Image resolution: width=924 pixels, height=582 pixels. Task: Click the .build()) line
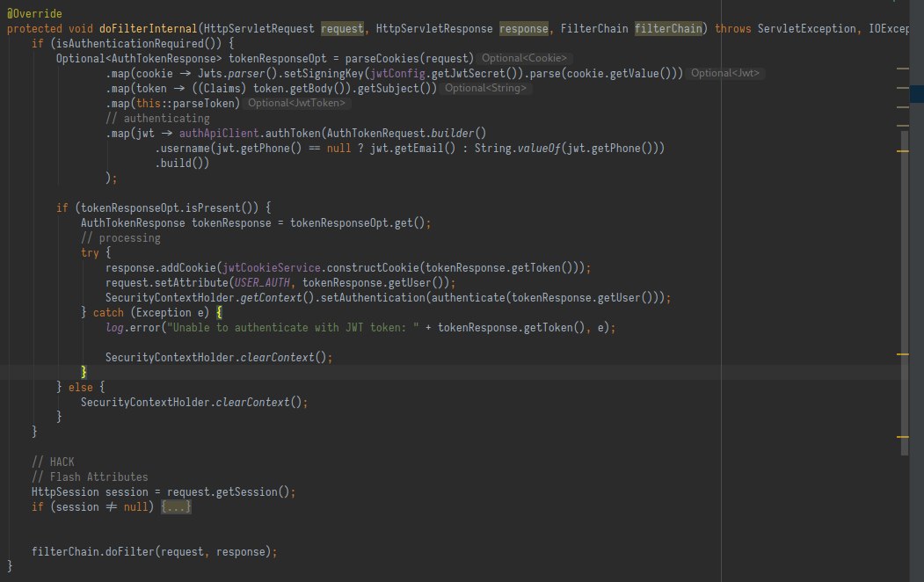(182, 164)
